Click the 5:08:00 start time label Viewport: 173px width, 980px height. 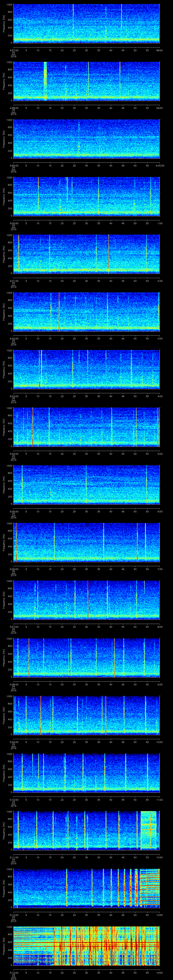(14, 684)
